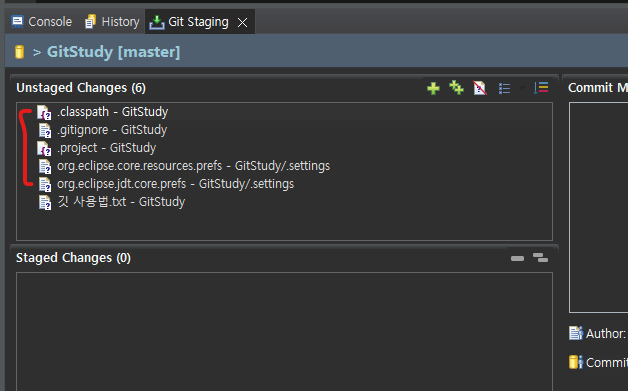The image size is (628, 391).
Task: Select 깃 사용법.txt file entry
Action: 284,202
